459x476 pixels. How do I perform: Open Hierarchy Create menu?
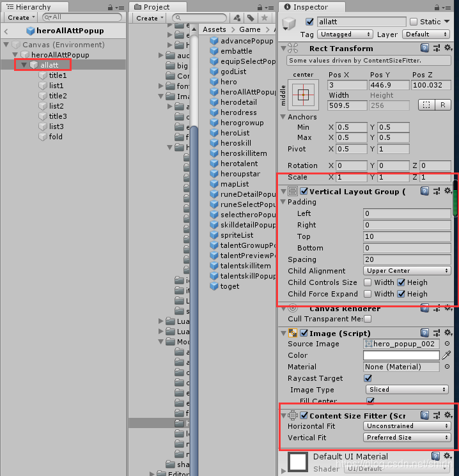pos(20,18)
